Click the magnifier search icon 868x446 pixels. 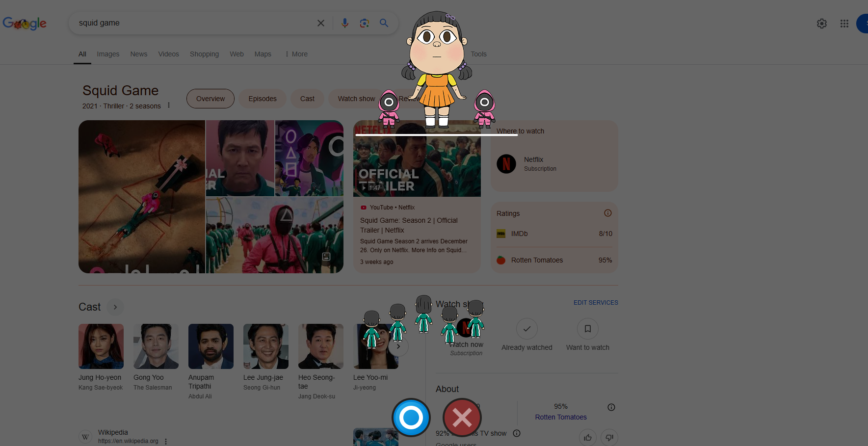tap(384, 23)
